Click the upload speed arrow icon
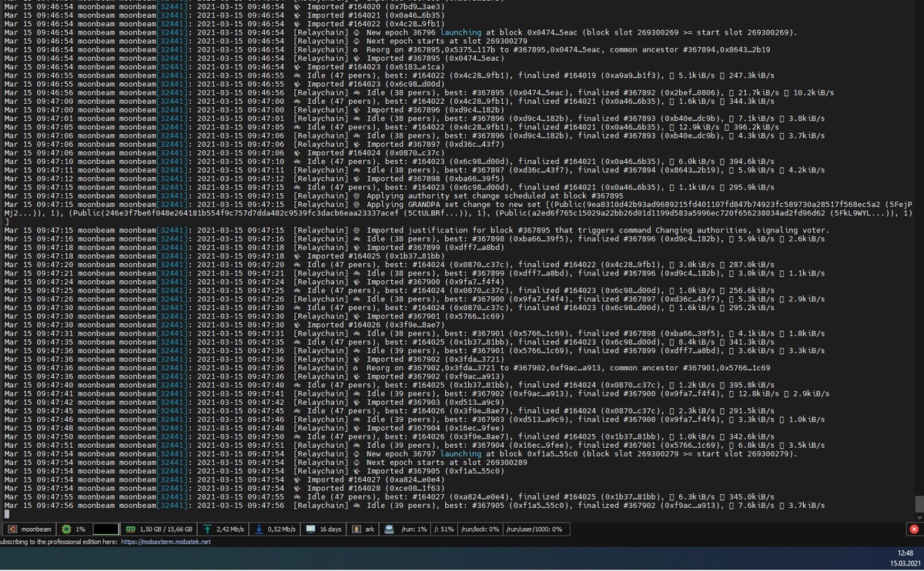 (207, 529)
